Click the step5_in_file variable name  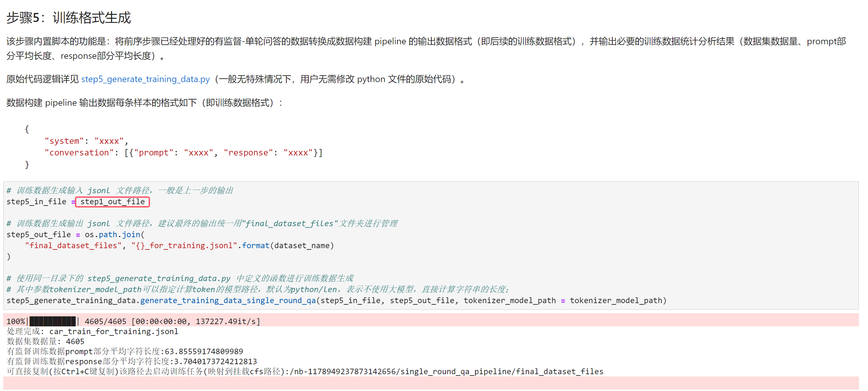[x=37, y=202]
